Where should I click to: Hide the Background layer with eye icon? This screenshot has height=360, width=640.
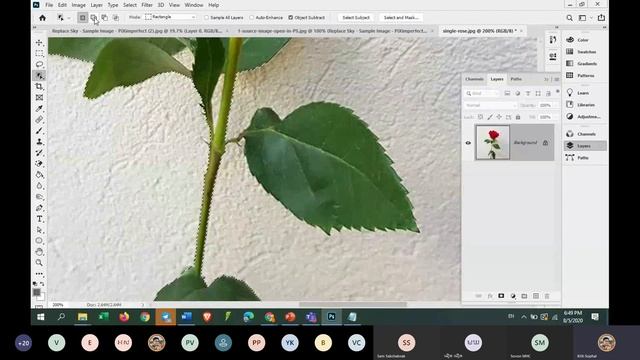tap(468, 143)
